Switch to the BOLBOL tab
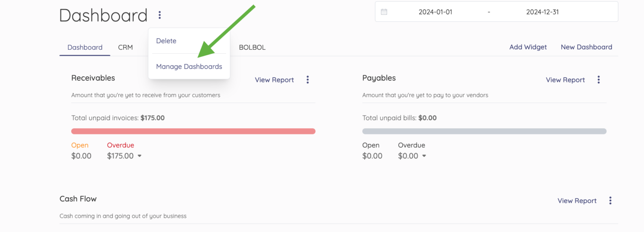The height and width of the screenshot is (232, 644). (252, 47)
